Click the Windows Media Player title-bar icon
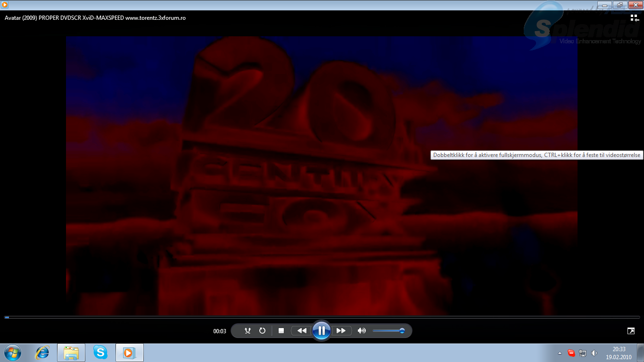 point(5,4)
